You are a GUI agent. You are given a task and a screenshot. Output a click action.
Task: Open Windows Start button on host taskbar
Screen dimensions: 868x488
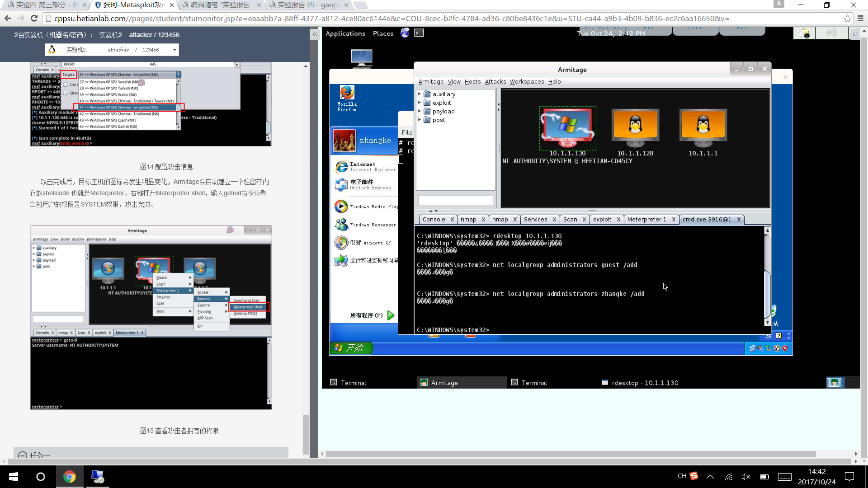(x=14, y=477)
